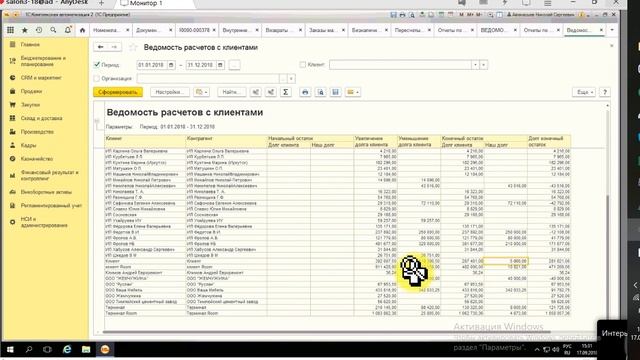Open the Продажи section in sidebar
The width and height of the screenshot is (640, 360).
click(31, 91)
